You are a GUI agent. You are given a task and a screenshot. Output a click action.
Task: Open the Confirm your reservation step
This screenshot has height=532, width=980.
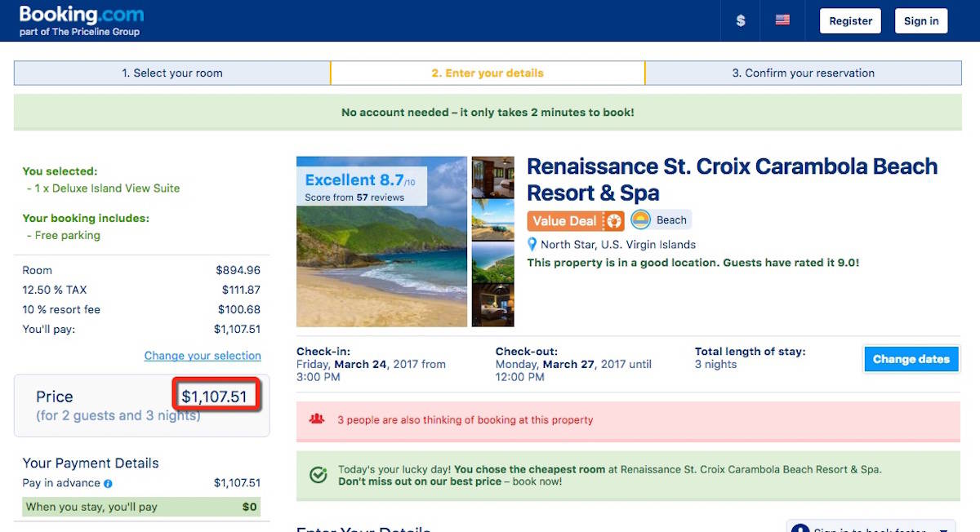click(804, 73)
